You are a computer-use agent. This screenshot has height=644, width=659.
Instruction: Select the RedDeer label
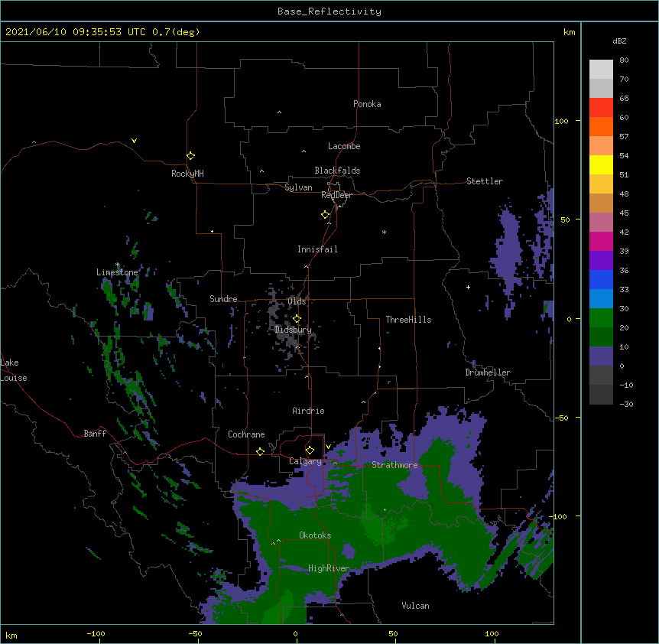click(x=336, y=195)
